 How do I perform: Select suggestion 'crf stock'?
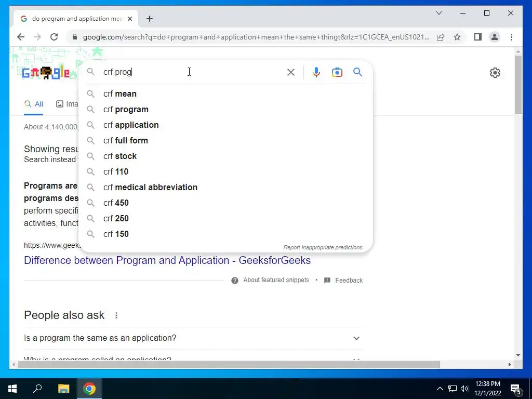point(225,156)
